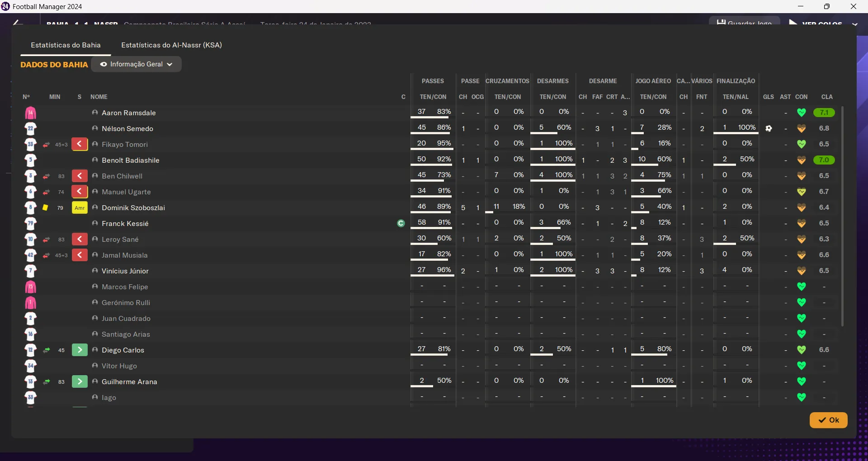
Task: Click the 7.0 rating badge for Benoît Badiashile
Action: (824, 160)
